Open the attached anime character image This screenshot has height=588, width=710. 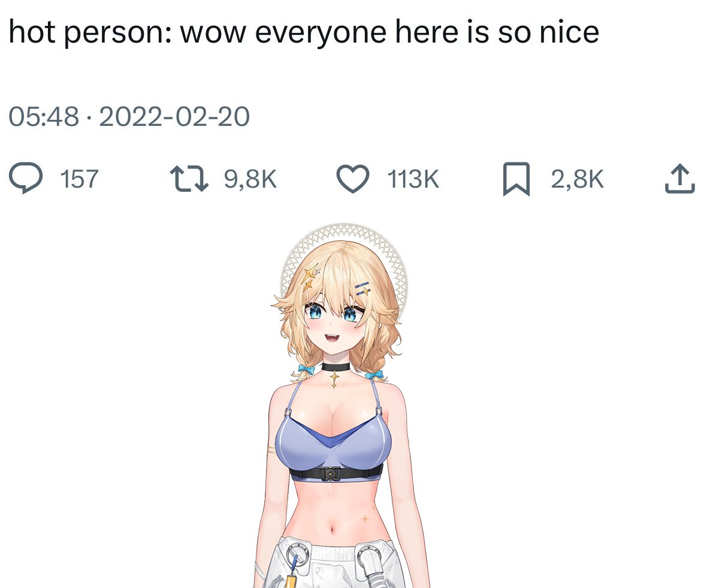(x=340, y=405)
